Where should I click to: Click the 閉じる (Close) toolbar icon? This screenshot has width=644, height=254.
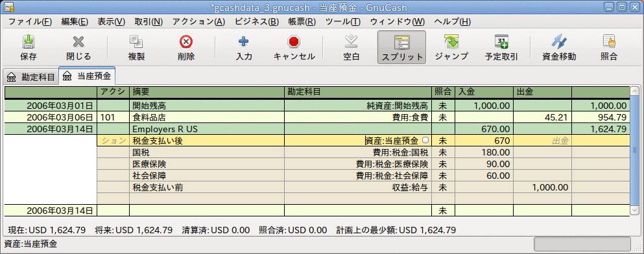coord(78,41)
